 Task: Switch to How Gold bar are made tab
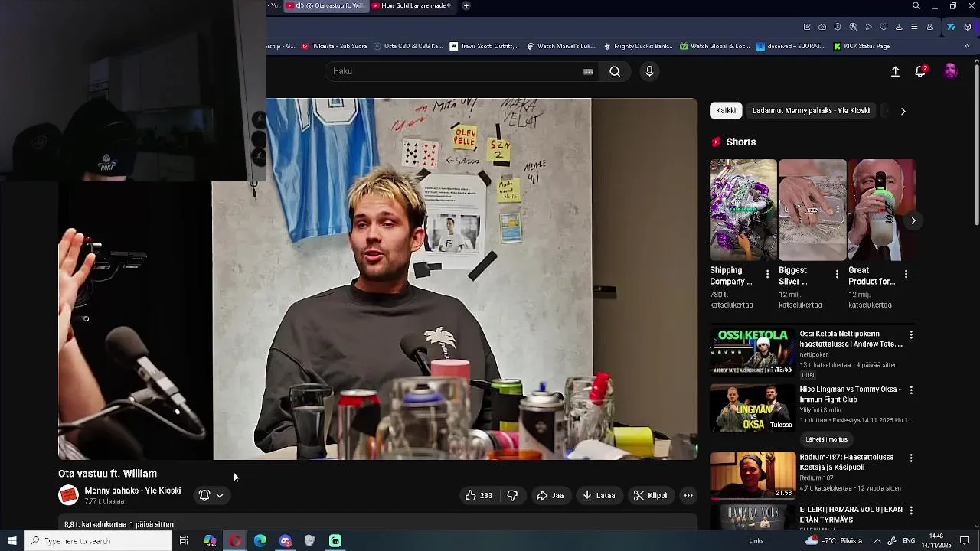click(414, 5)
